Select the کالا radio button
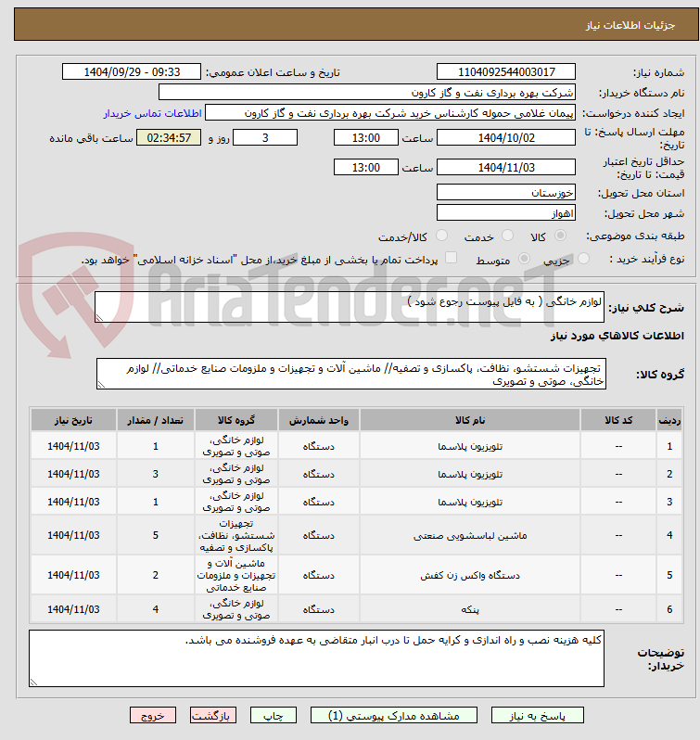The image size is (700, 740). pyautogui.click(x=560, y=235)
